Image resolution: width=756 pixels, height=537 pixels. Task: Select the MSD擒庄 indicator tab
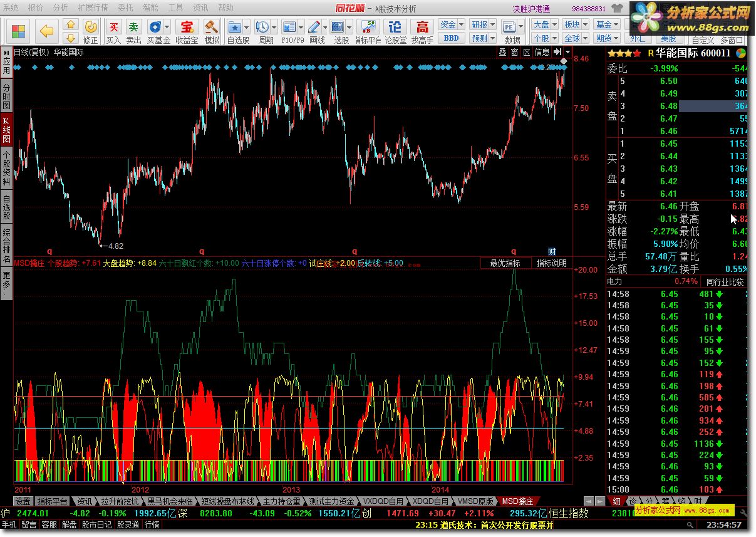coord(518,501)
